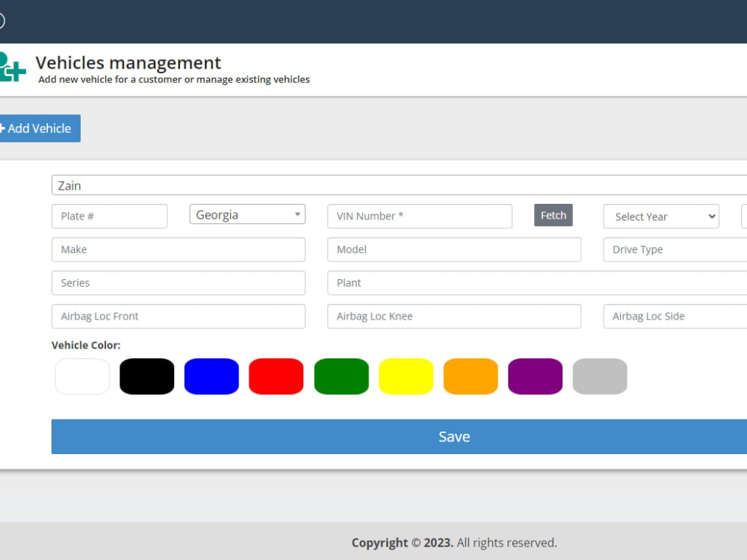The image size is (747, 560).
Task: Click the plus icon on the Add Vehicle button
Action: click(x=4, y=128)
